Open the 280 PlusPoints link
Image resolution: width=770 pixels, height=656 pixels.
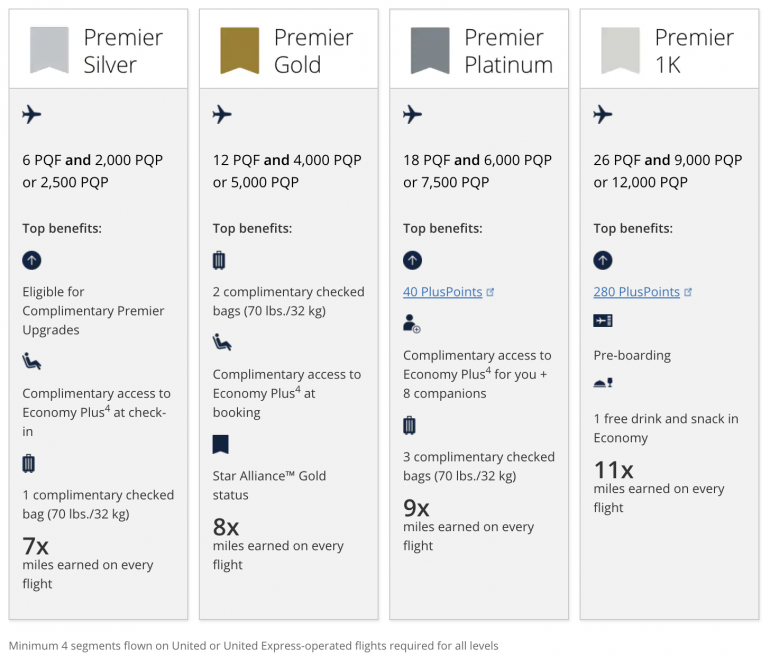coord(637,292)
